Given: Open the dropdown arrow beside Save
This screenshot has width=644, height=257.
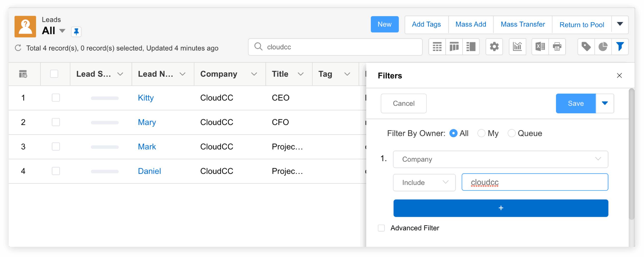Looking at the screenshot, I should [605, 103].
